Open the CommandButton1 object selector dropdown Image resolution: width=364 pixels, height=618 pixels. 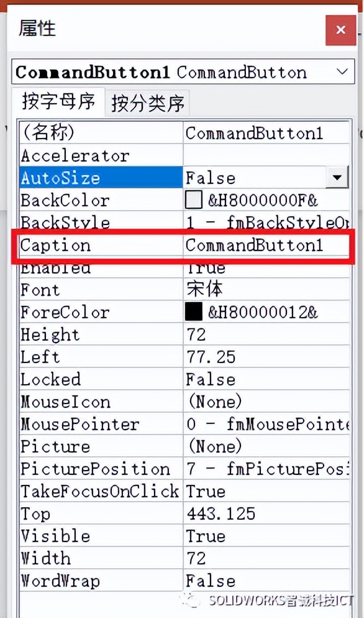(342, 72)
